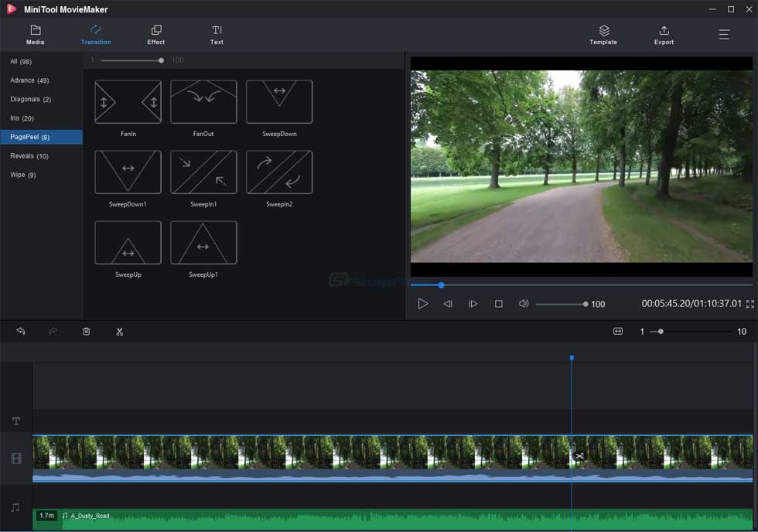Screen dimensions: 758x532
Task: Choose the FanIn transition thumbnail
Action: click(x=128, y=102)
